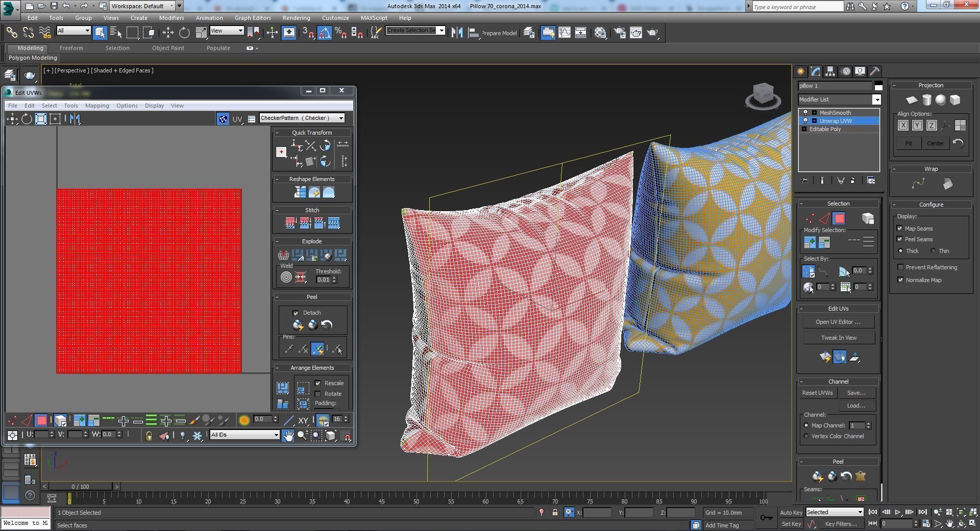This screenshot has height=531, width=980.
Task: Select Polygon sub-object mode in Selection rollout
Action: pos(839,219)
